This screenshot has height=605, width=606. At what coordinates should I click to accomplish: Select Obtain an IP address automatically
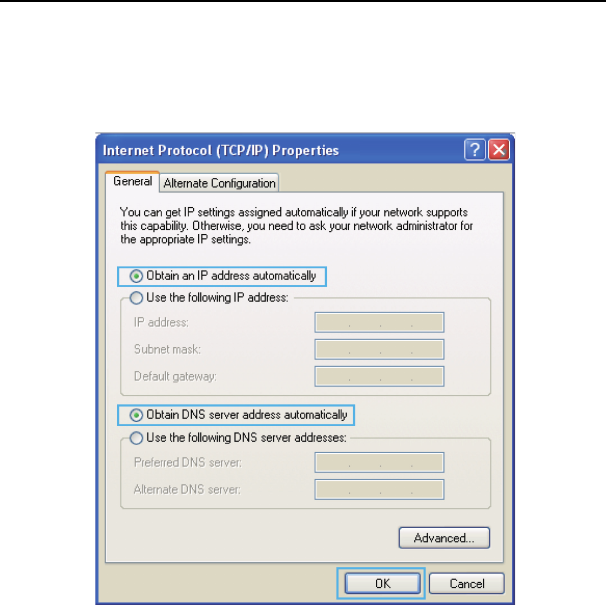pos(223,276)
